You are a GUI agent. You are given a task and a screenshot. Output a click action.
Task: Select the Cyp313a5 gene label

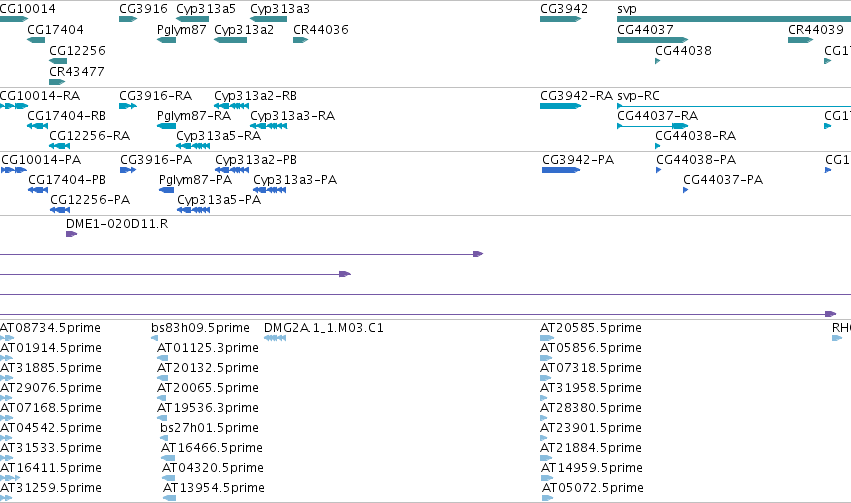click(x=206, y=9)
